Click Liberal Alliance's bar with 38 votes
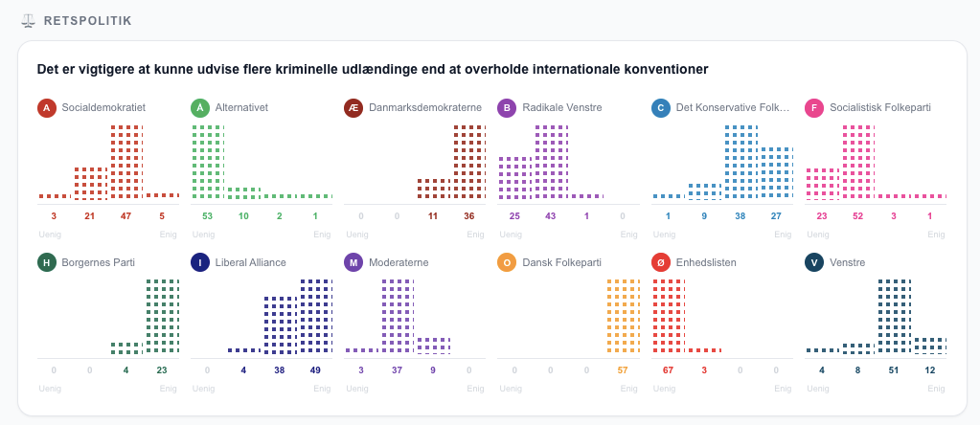980x425 pixels. (280, 325)
